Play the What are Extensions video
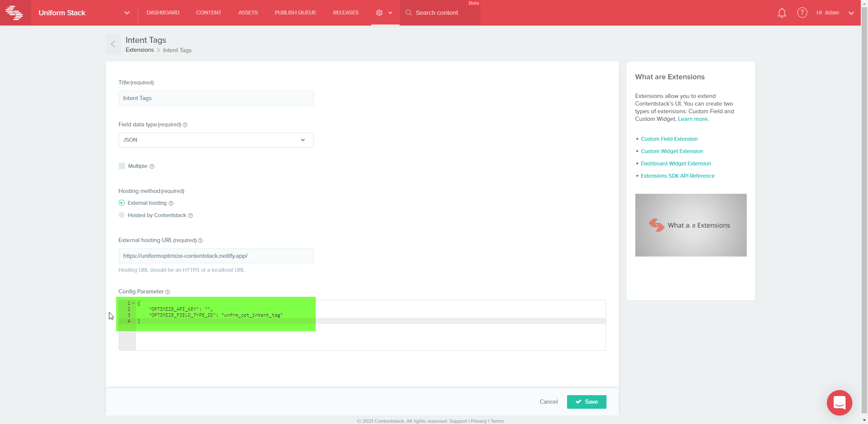This screenshot has width=868, height=424. (691, 225)
